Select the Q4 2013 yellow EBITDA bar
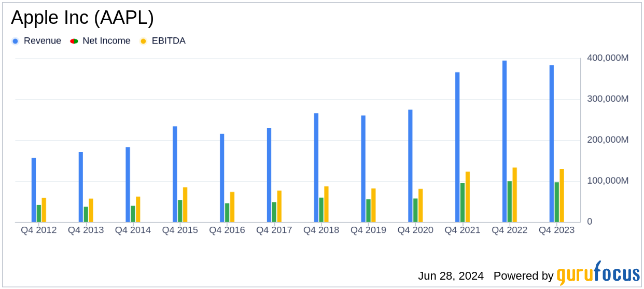 (91, 210)
